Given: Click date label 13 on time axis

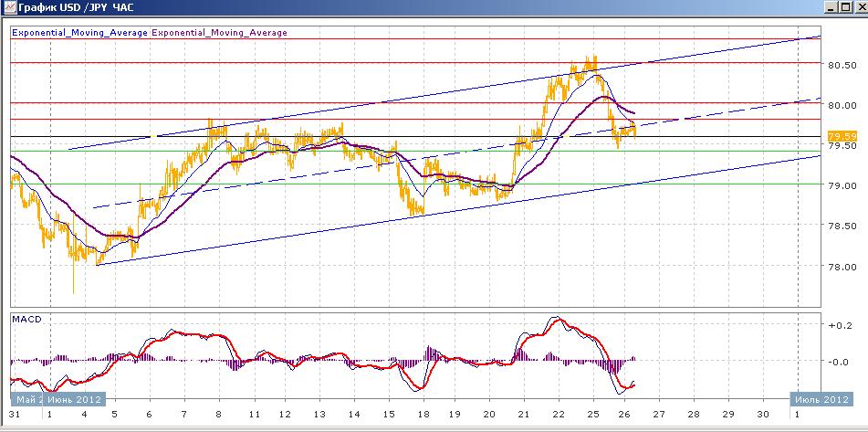Looking at the screenshot, I should 319,415.
